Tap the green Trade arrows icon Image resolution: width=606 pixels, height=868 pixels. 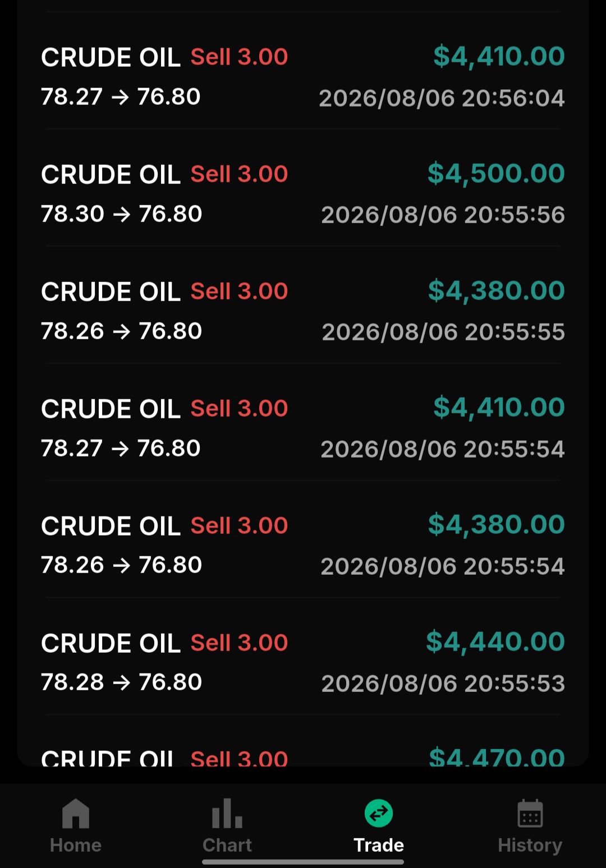379,813
